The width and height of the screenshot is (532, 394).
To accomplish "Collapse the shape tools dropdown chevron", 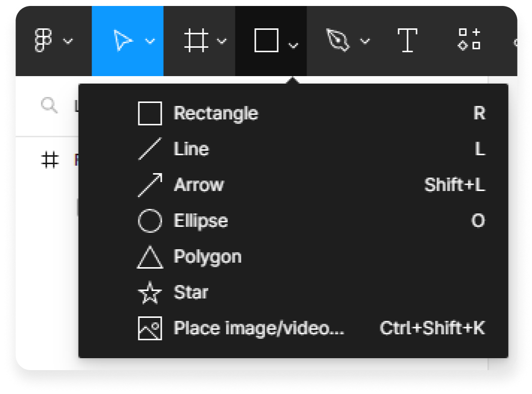I will (294, 45).
